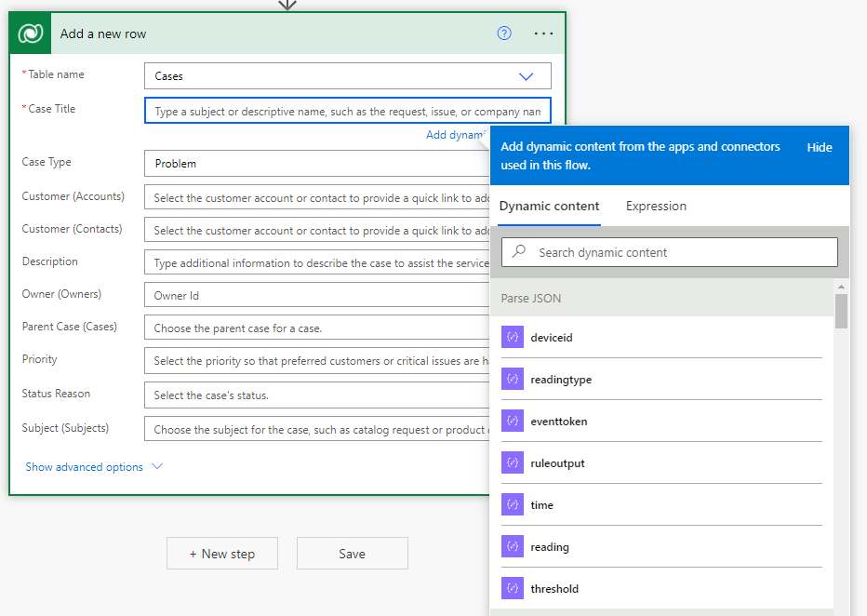Select the eventtoken dynamic content icon
867x616 pixels.
coord(513,422)
